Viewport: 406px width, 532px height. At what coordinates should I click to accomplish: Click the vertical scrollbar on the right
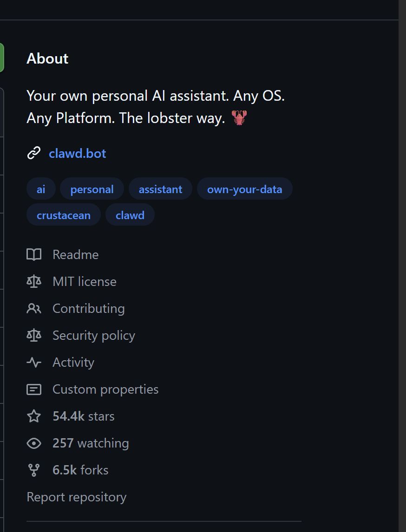(x=402, y=266)
